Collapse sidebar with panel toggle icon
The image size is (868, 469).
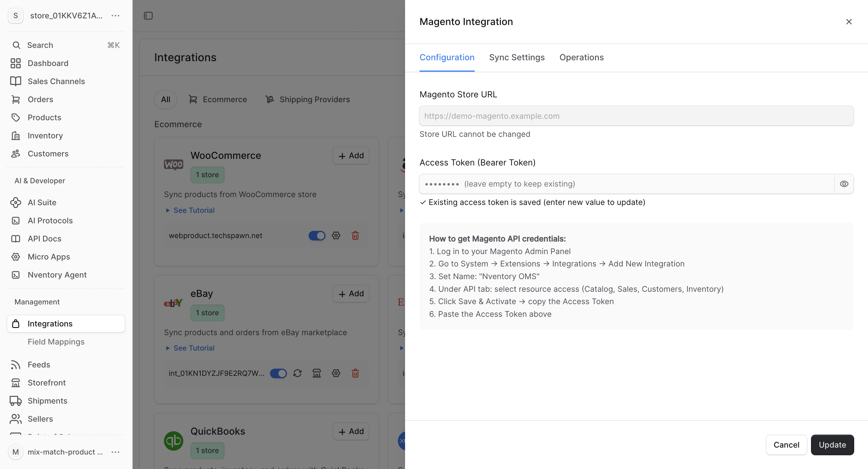click(148, 16)
